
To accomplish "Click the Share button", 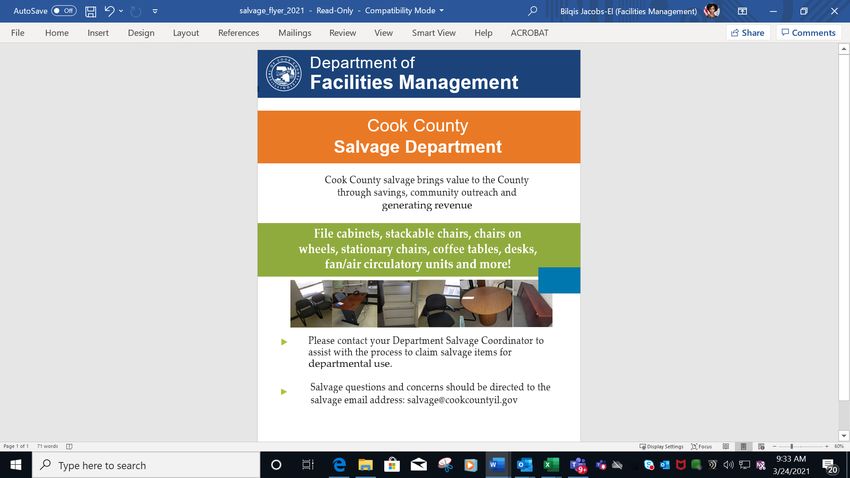I will click(x=748, y=33).
